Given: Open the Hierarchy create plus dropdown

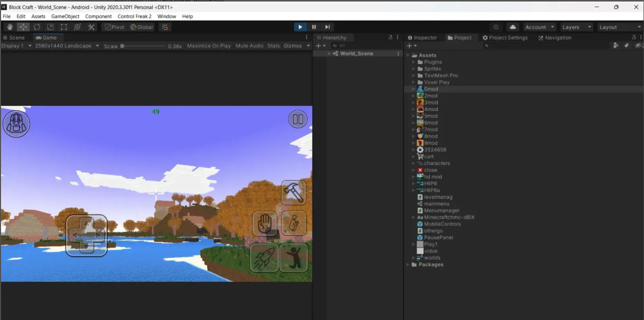Looking at the screenshot, I should [320, 46].
